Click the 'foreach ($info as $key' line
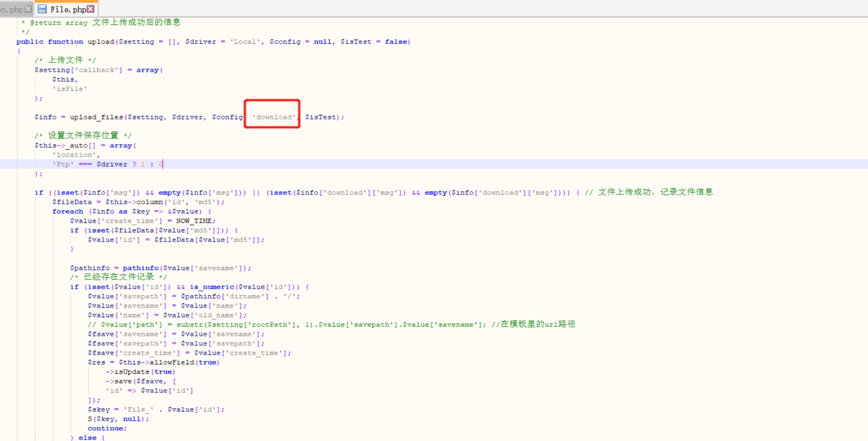The width and height of the screenshot is (868, 441). click(x=132, y=212)
